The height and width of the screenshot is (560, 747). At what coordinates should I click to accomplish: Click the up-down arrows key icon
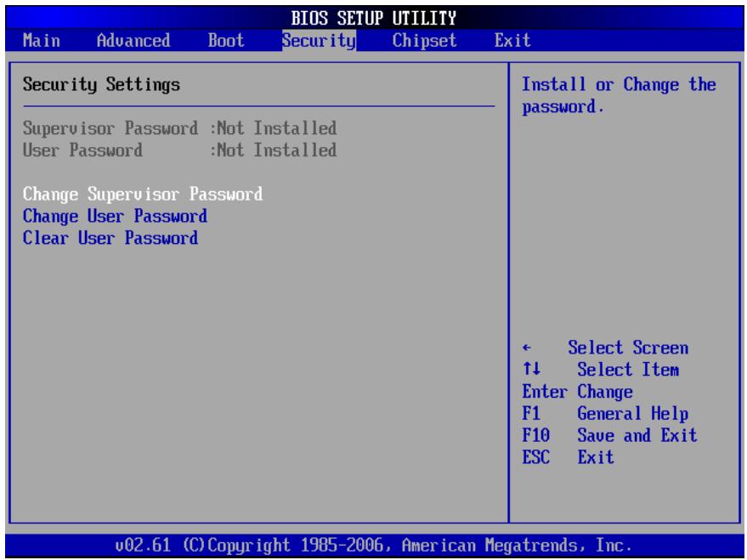pyautogui.click(x=531, y=369)
